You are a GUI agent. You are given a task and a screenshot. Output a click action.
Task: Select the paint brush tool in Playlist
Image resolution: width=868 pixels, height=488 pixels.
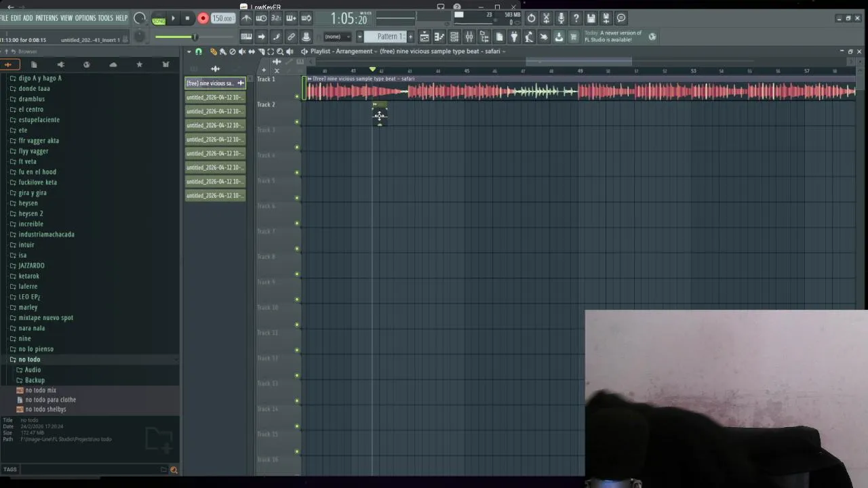[x=223, y=52]
